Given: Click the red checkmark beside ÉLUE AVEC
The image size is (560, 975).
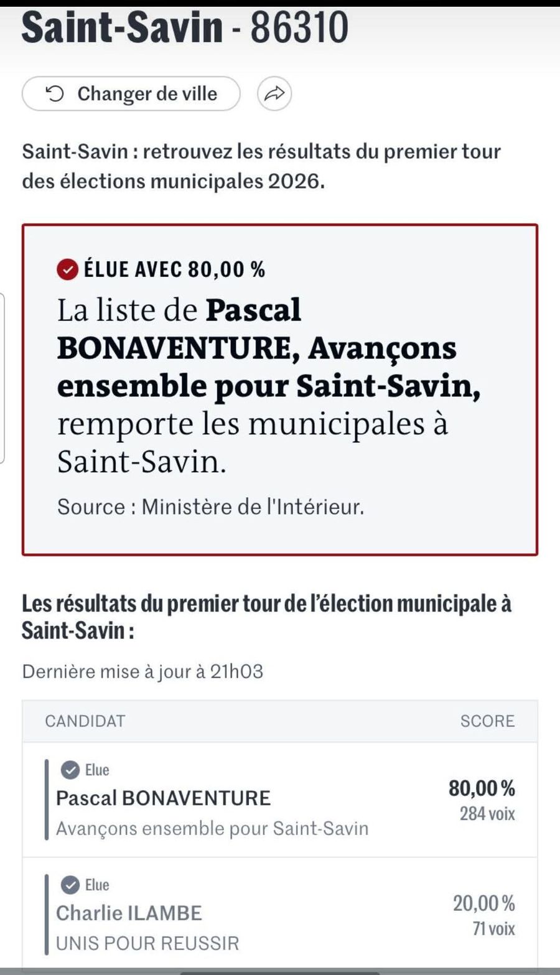Looking at the screenshot, I should [68, 269].
